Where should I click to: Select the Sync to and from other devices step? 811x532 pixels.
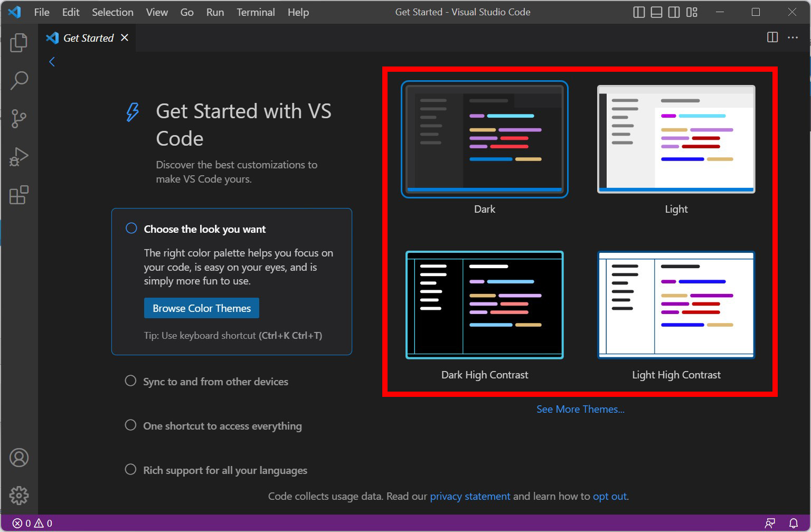coord(215,382)
